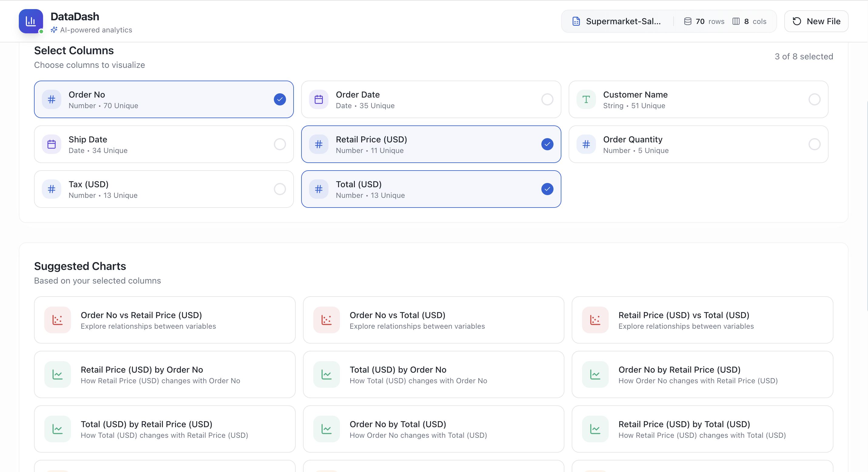The image size is (868, 472).
Task: Click the calendar icon on Ship Date
Action: 51,144
